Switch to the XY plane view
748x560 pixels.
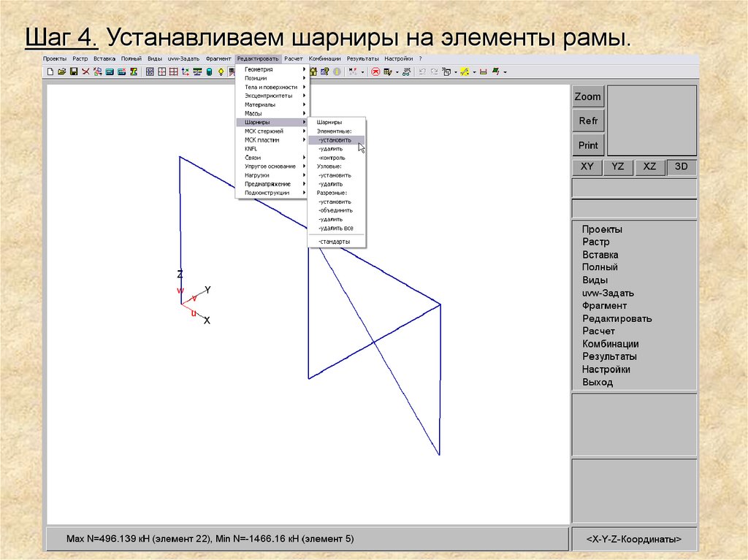pyautogui.click(x=587, y=166)
